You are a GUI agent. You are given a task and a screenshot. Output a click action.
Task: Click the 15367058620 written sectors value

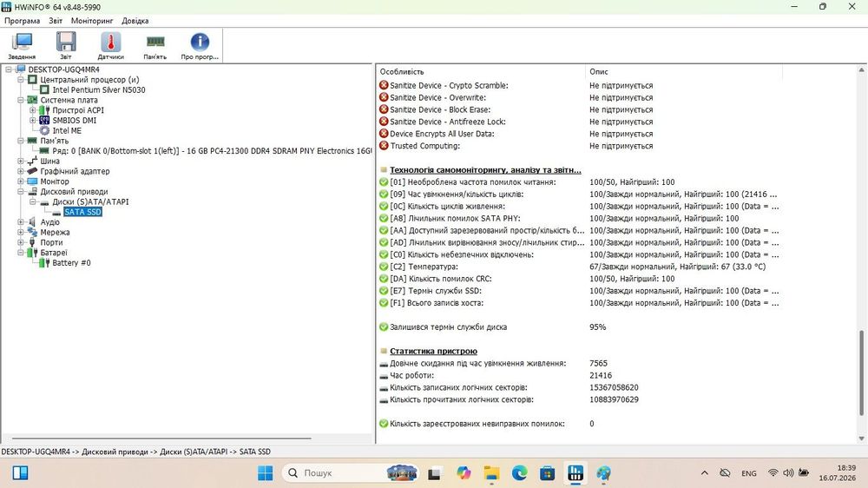(614, 387)
